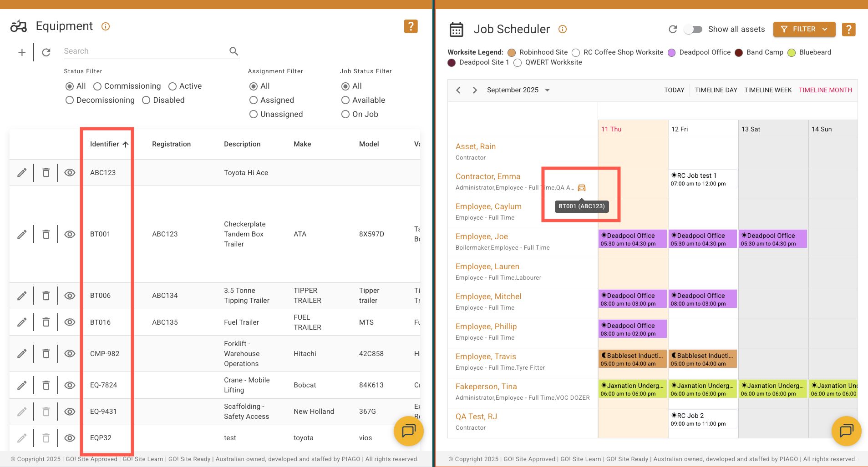Screen dimensions: 868x467
Task: Expand the September 2025 date picker
Action: tap(547, 90)
